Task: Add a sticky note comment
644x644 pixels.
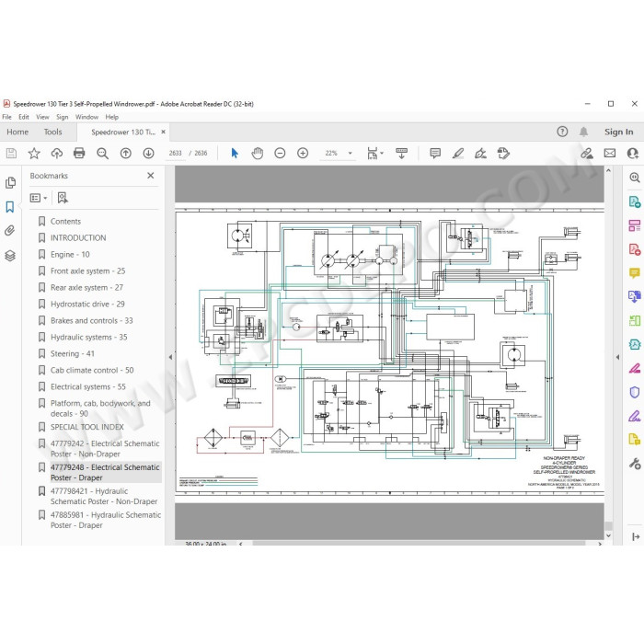Action: click(x=435, y=154)
